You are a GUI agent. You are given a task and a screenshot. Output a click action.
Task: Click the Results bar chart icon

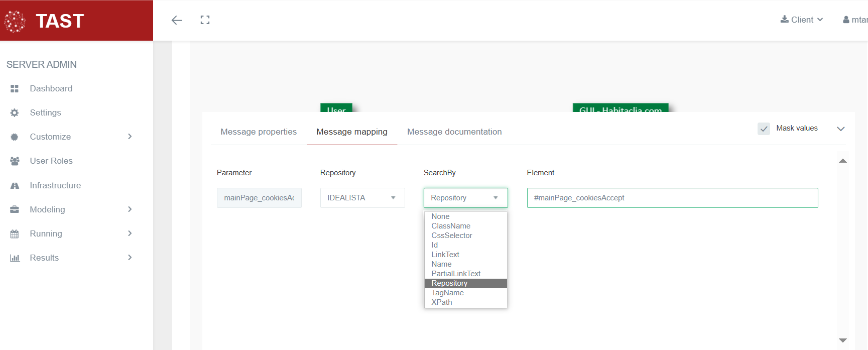coord(15,258)
